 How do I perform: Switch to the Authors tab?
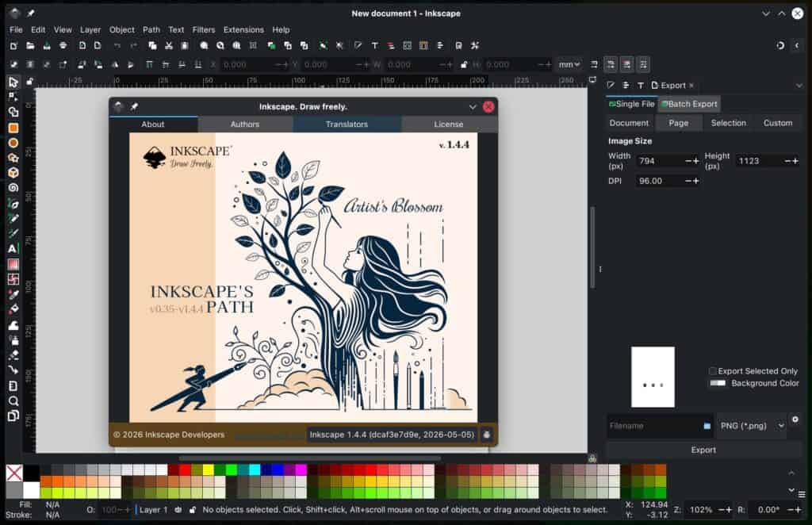(x=245, y=125)
